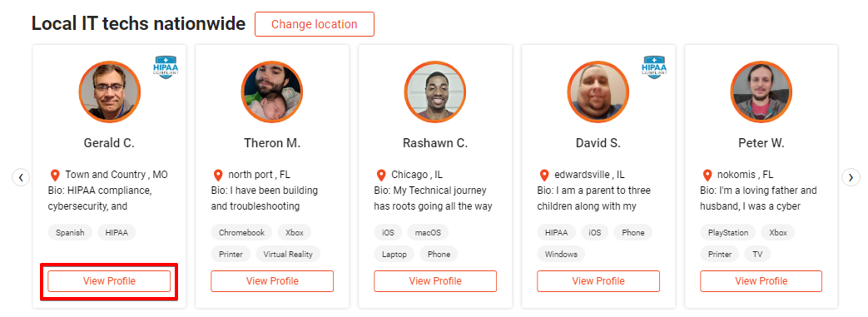The image size is (868, 317).
Task: Show next techs with right carousel arrow
Action: [851, 177]
